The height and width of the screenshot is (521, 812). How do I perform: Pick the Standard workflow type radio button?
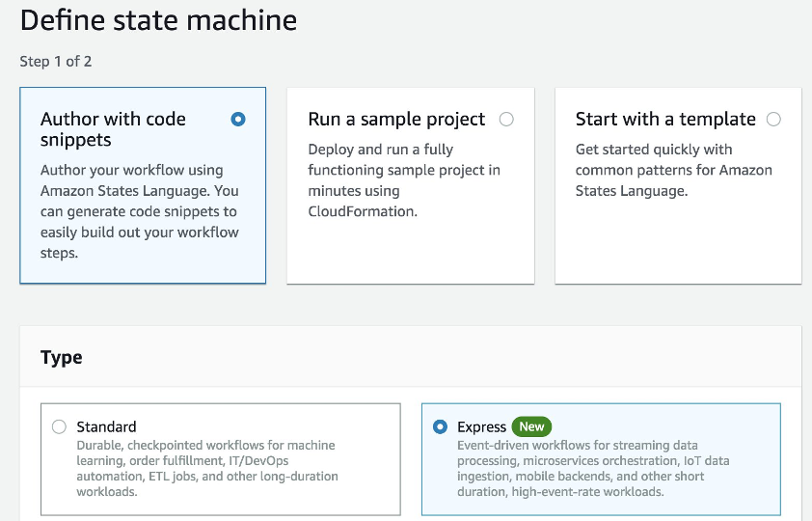[x=60, y=426]
